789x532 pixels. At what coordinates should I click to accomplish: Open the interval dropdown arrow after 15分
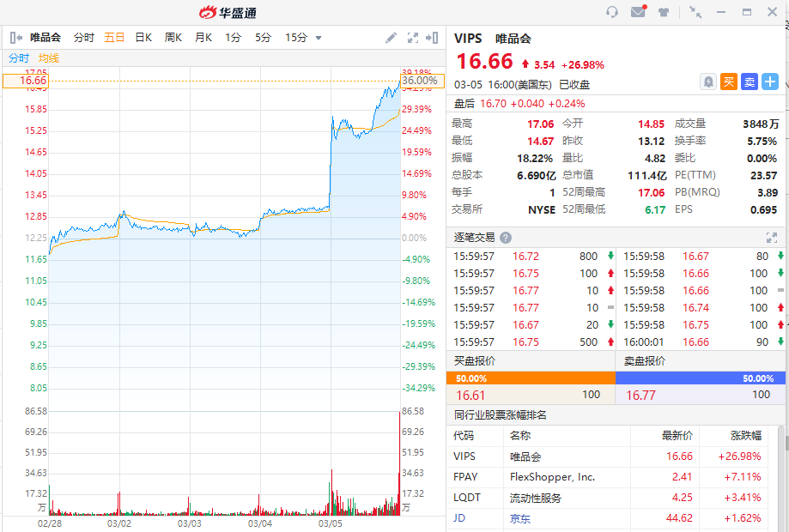318,39
